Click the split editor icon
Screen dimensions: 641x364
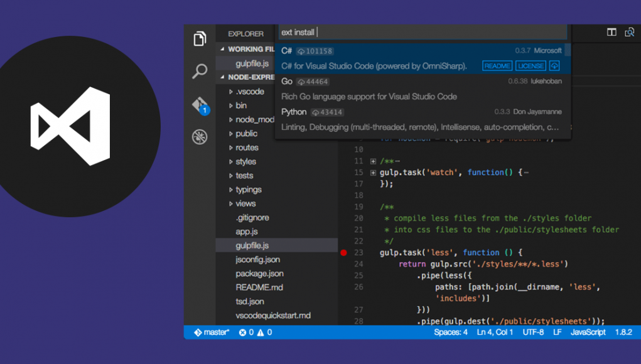(611, 32)
